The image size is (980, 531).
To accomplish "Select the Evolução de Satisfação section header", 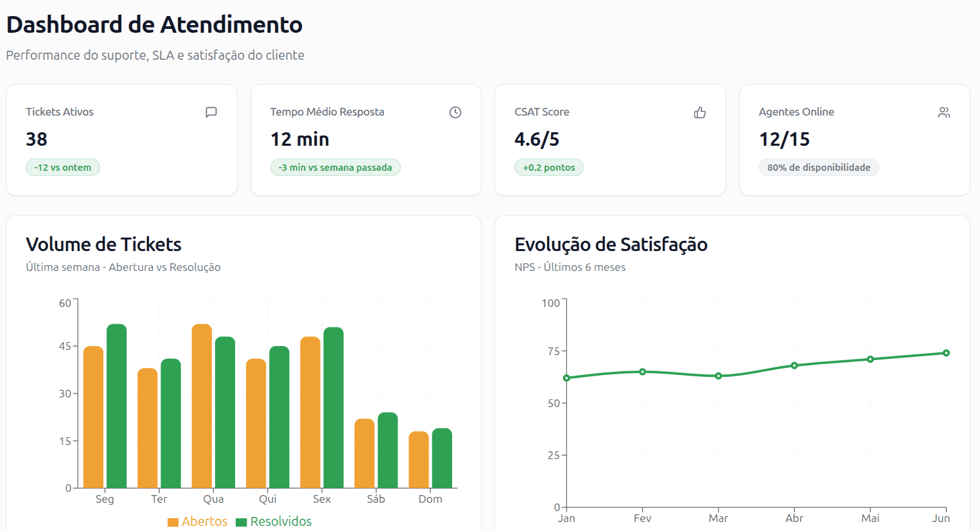I will tap(610, 245).
